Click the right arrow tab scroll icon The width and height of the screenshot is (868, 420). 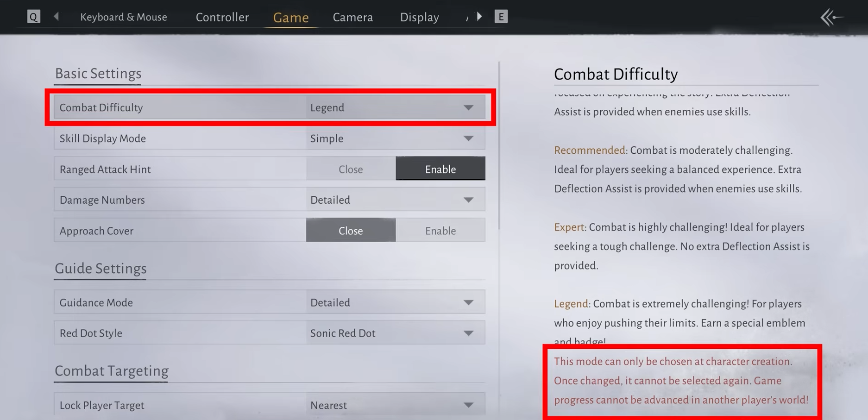pos(479,17)
